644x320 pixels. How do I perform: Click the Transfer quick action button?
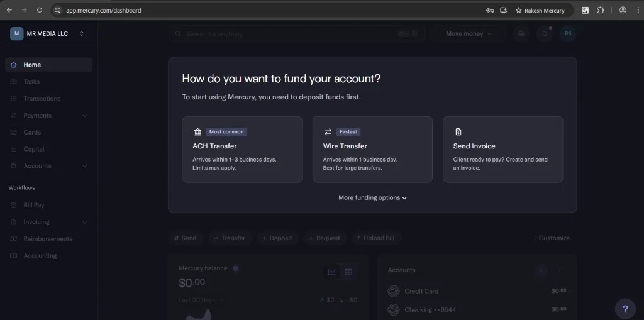(x=229, y=238)
